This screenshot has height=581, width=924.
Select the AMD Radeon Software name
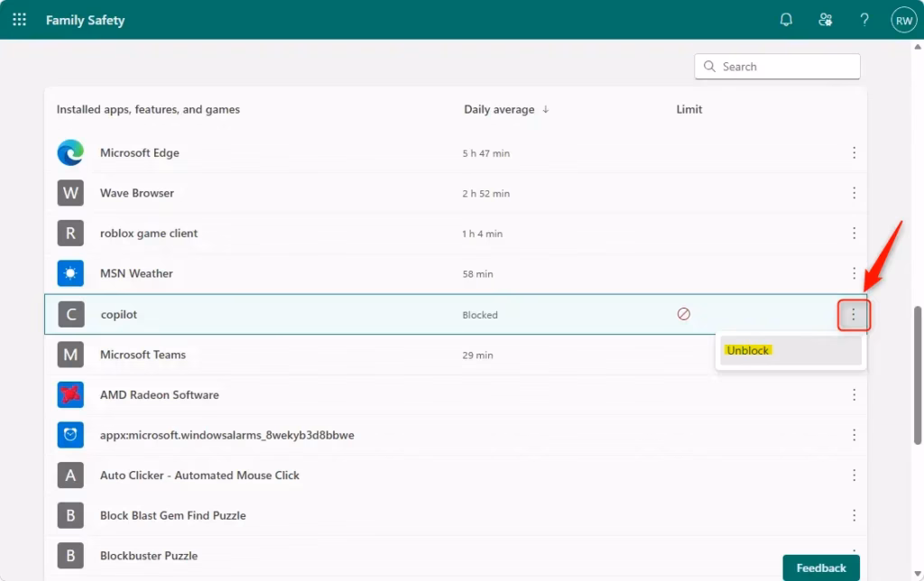tap(159, 395)
